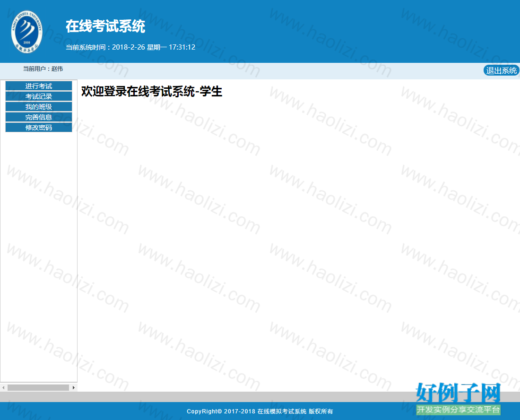The height and width of the screenshot is (420, 520).
Task: Click the sidebar horizontal scrollbar thumb
Action: (x=38, y=387)
